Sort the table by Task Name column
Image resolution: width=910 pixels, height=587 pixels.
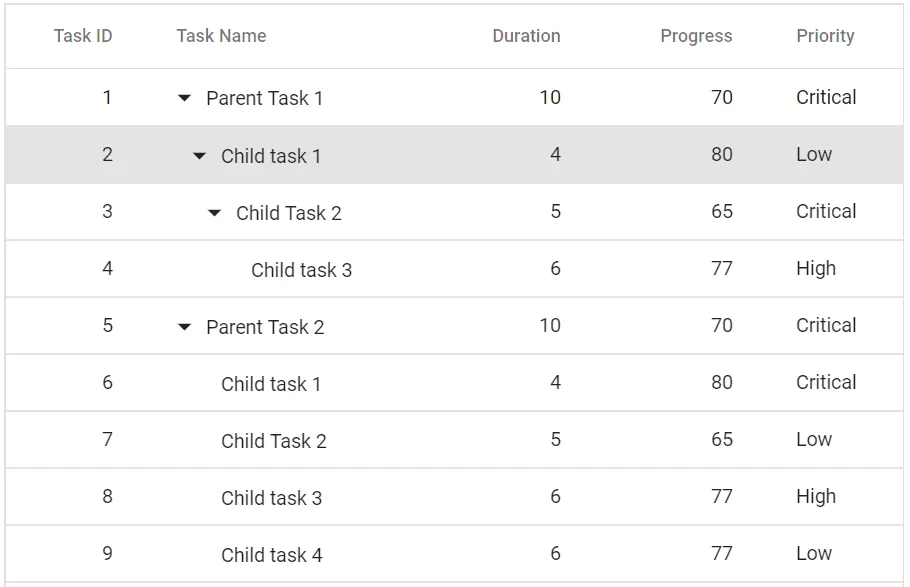221,36
